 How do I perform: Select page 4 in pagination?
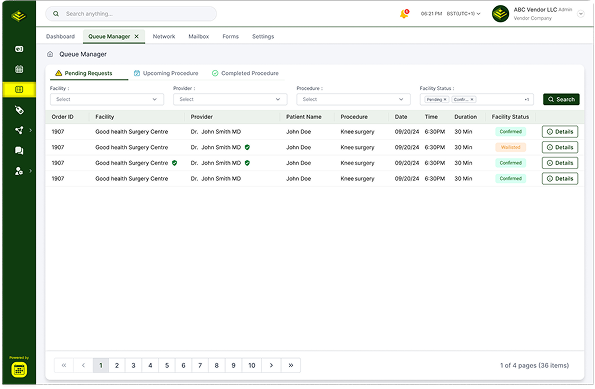(150, 365)
